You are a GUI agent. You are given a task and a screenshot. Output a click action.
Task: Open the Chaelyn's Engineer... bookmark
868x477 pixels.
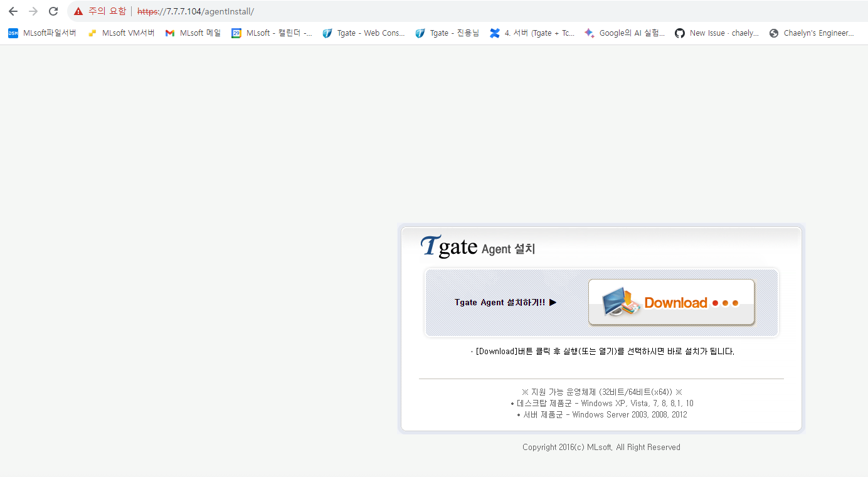(812, 33)
